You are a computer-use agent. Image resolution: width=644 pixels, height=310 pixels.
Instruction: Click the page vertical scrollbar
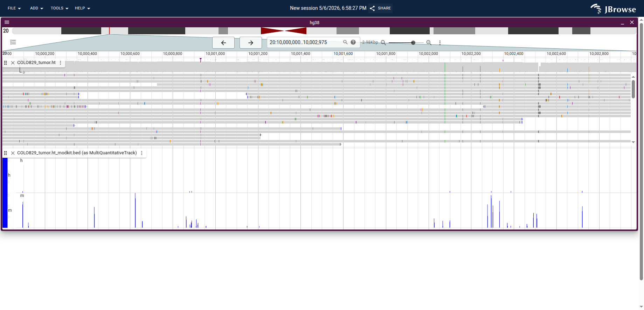(641, 152)
